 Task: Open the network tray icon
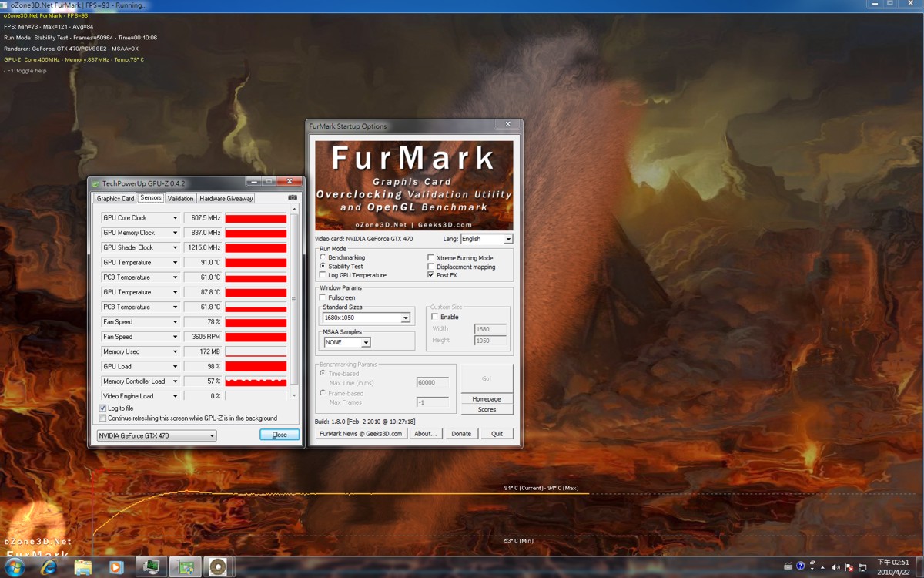862,567
